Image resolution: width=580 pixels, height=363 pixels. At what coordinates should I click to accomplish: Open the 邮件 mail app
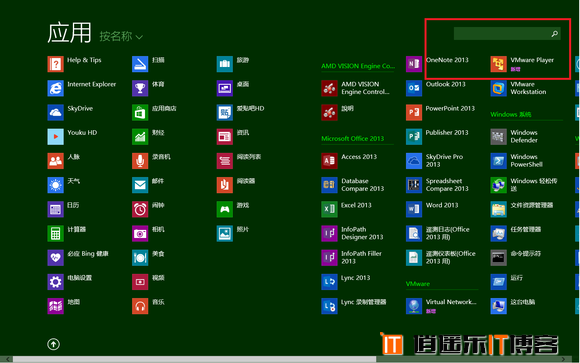click(148, 185)
